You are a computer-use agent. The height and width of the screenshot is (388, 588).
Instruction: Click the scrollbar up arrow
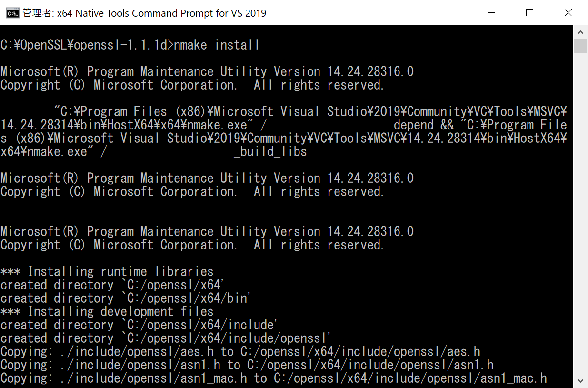tap(580, 32)
